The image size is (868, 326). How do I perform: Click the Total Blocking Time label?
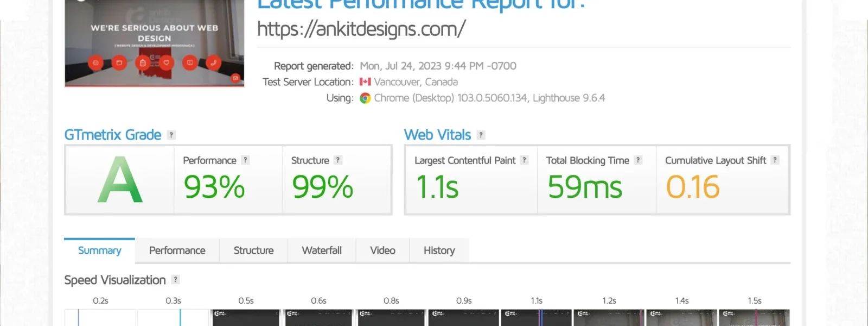[588, 160]
